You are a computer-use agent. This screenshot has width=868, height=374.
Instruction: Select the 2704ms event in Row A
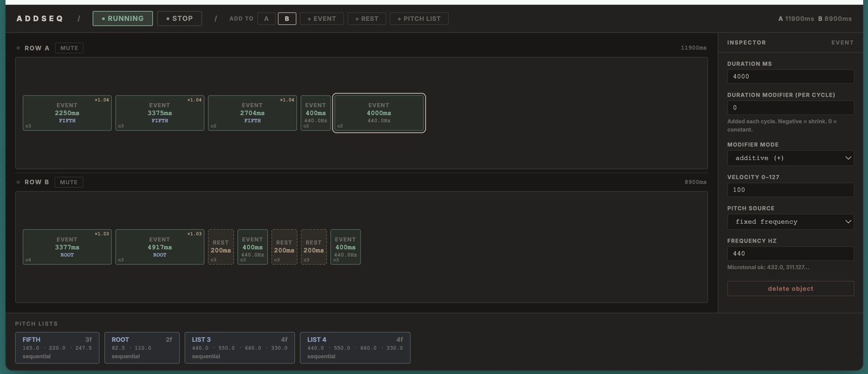point(252,113)
